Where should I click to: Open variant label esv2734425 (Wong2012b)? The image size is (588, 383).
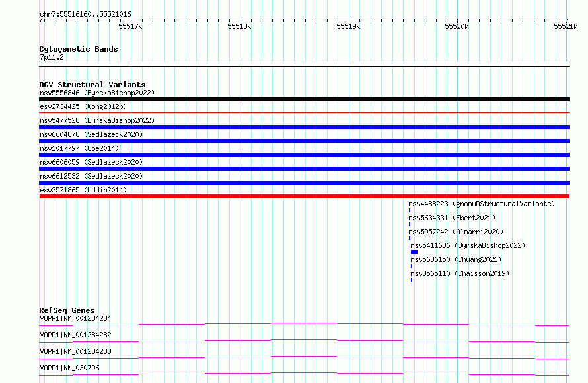click(83, 106)
